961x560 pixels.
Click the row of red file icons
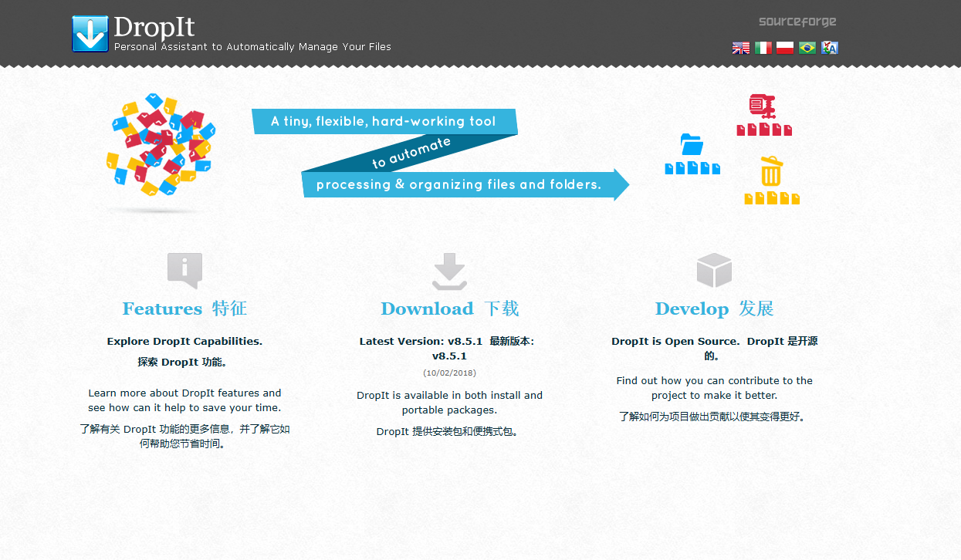click(764, 130)
